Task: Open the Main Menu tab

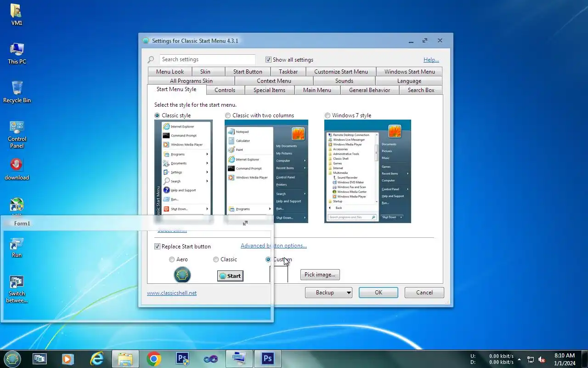Action: [317, 90]
